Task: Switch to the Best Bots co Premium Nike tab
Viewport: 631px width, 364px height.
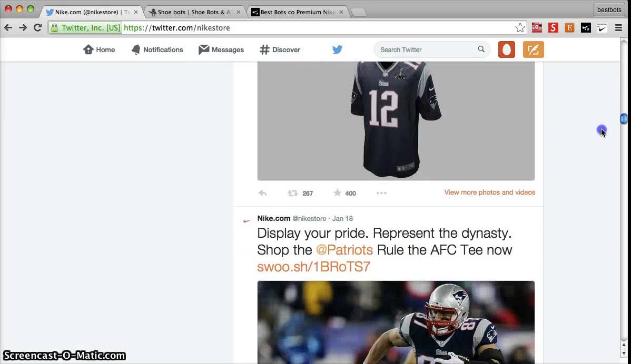Action: click(297, 12)
